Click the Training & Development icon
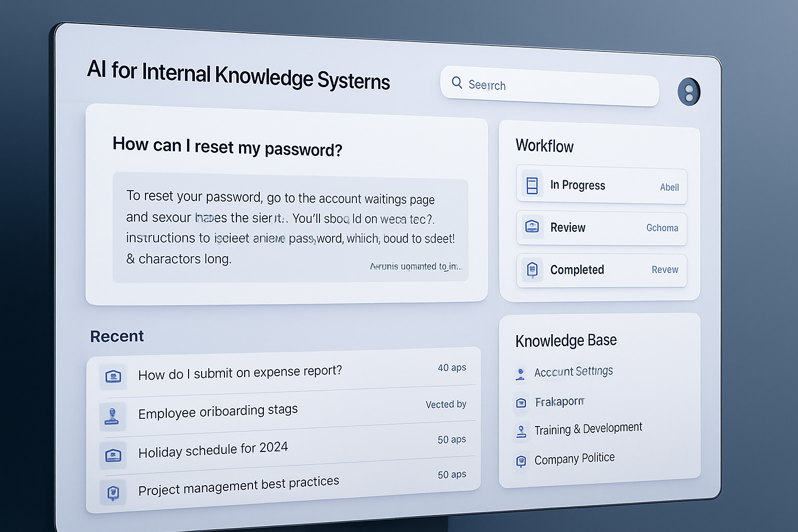This screenshot has height=532, width=798. coord(521,431)
